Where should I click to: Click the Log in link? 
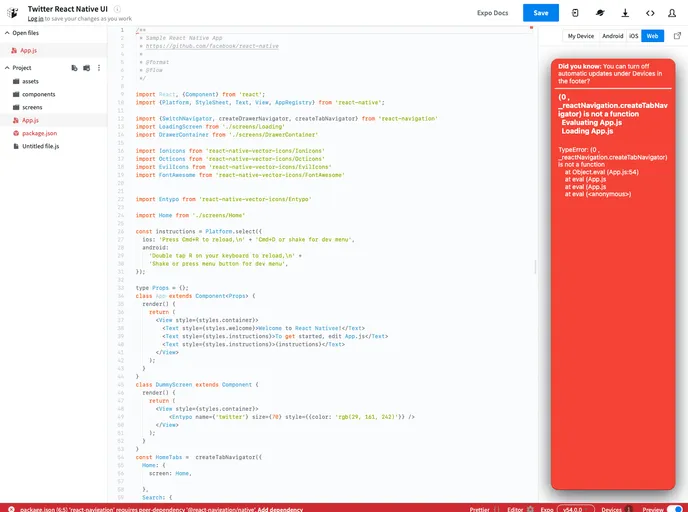click(35, 19)
